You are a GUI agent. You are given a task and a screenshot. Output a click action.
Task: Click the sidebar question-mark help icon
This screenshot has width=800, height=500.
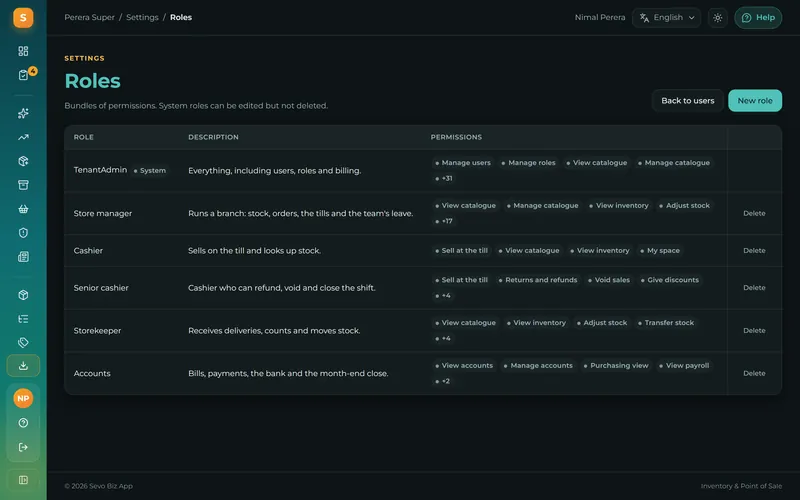[23, 423]
